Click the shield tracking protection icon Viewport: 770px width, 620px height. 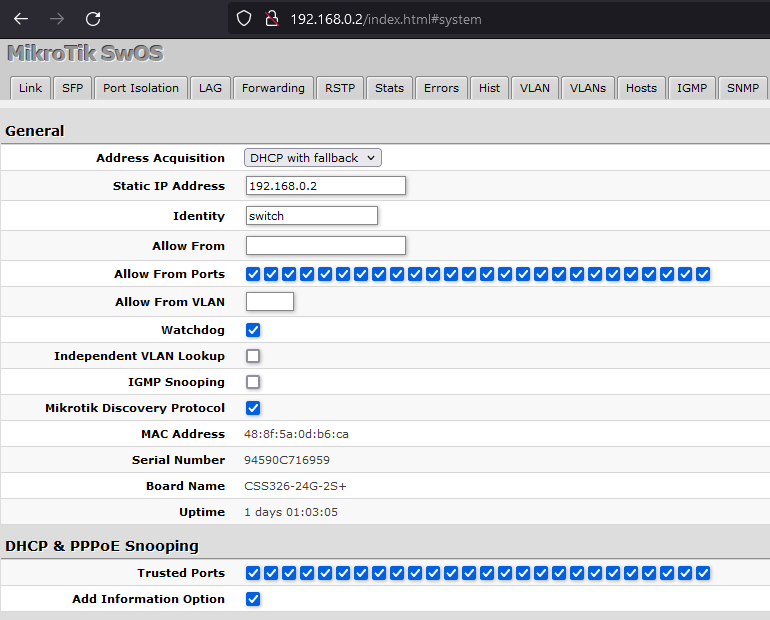[243, 18]
